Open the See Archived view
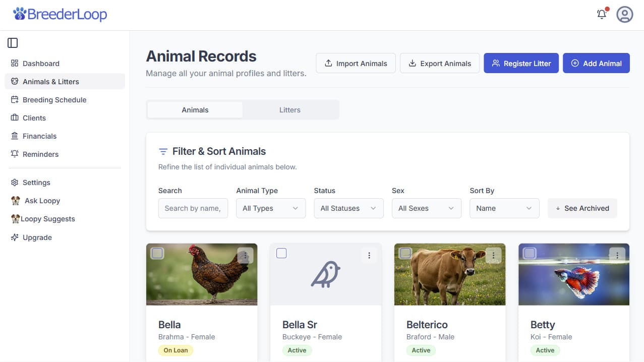 point(582,208)
